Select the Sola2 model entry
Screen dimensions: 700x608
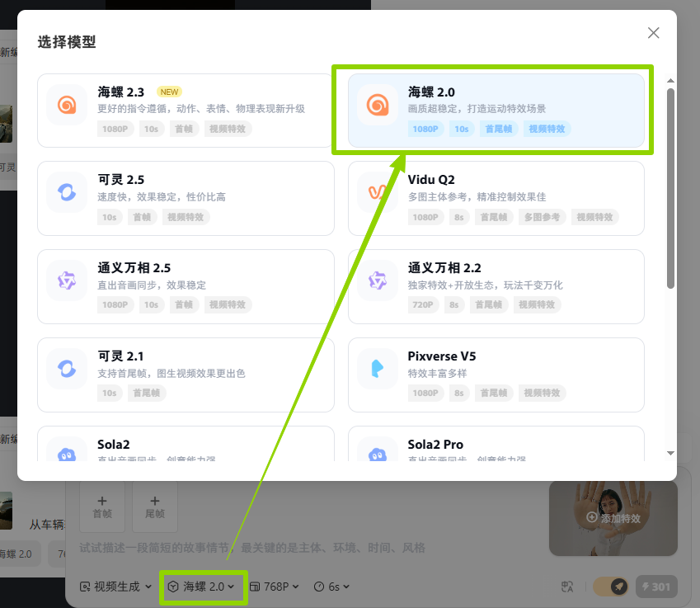tap(186, 445)
